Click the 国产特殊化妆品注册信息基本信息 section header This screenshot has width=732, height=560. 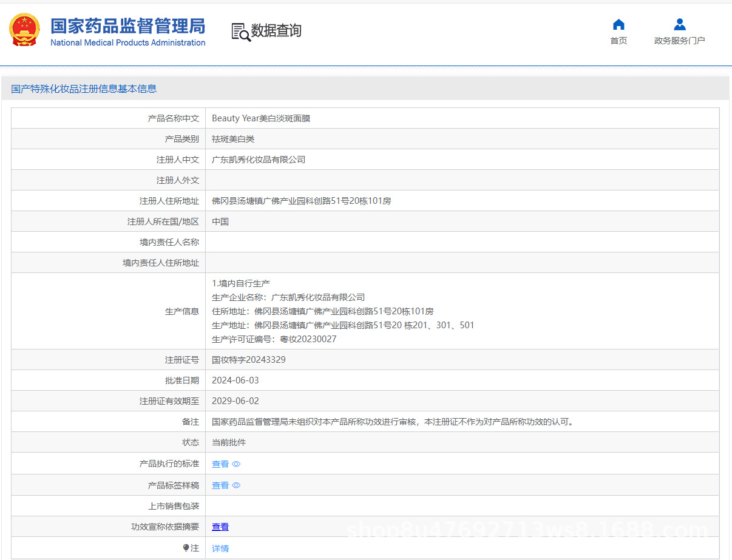click(84, 89)
